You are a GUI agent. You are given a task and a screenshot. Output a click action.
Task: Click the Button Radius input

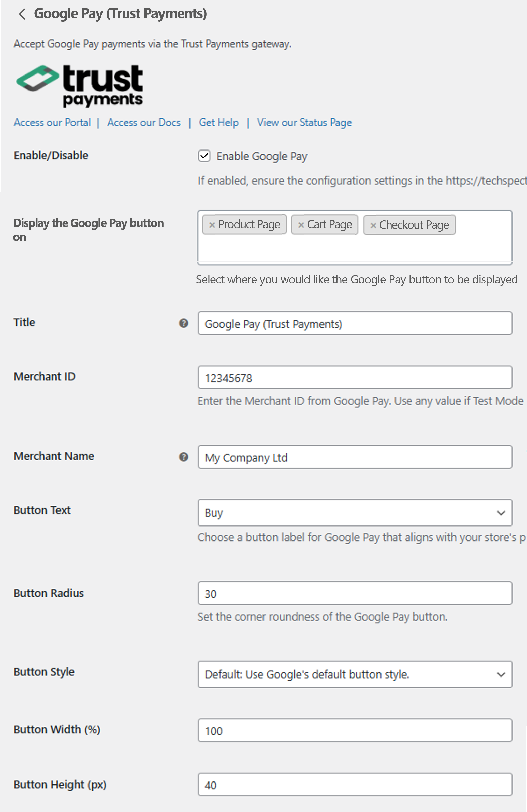point(355,593)
